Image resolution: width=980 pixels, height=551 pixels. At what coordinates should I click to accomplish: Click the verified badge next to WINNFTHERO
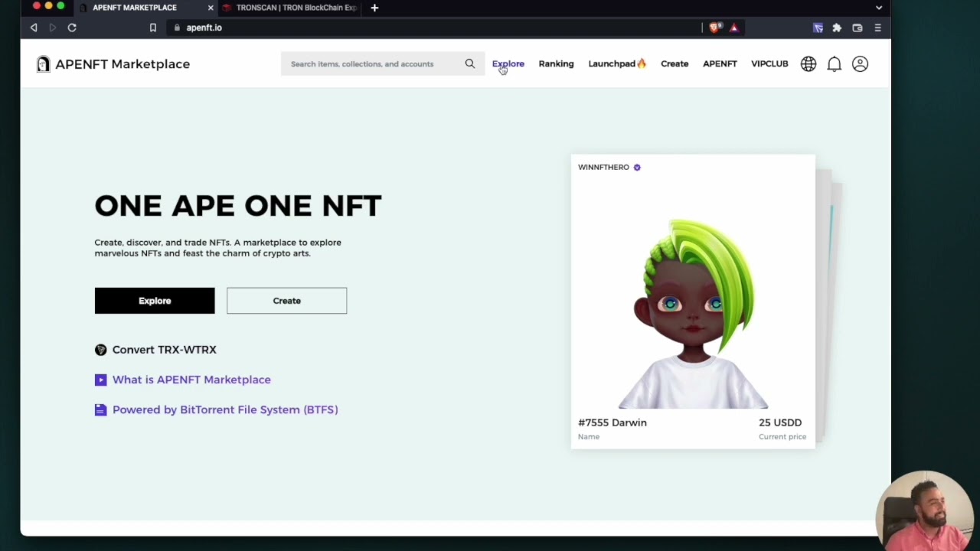[637, 167]
